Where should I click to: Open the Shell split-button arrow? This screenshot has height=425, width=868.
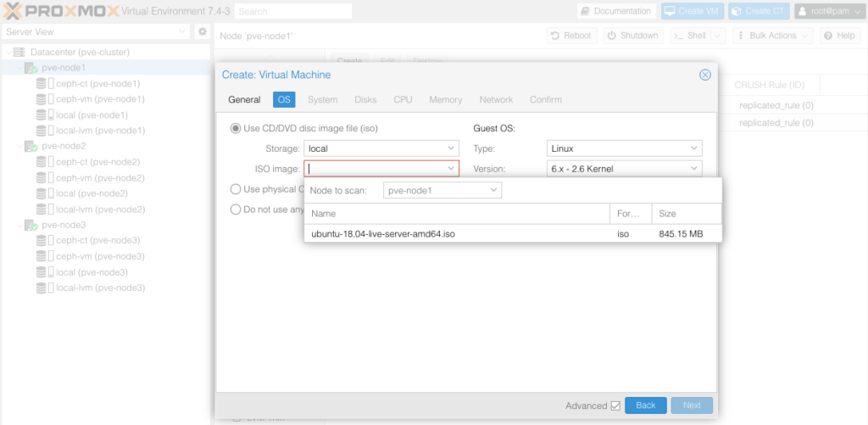point(718,36)
